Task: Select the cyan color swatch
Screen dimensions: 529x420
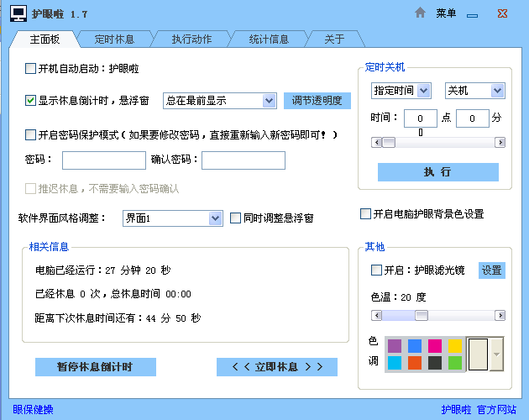Action: [395, 363]
